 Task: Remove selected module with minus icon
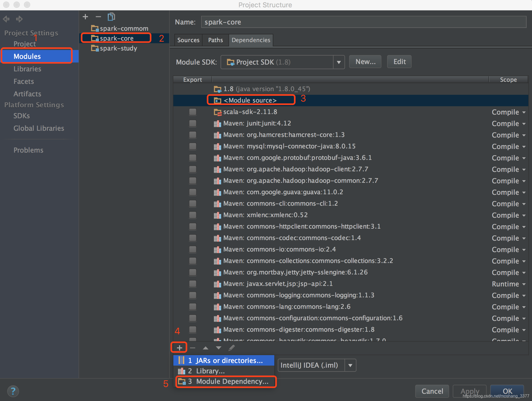[x=98, y=17]
